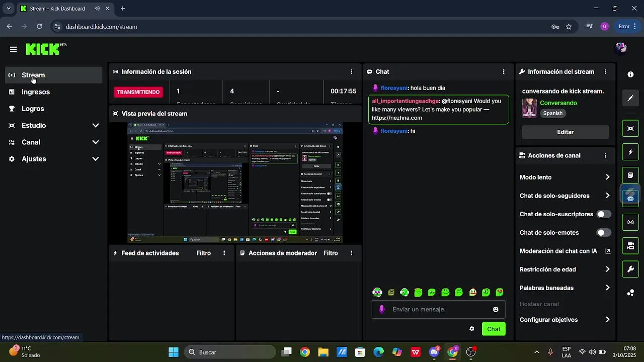Open File Explorer from the taskbar
Viewport: 644px width, 362px height.
[323, 352]
